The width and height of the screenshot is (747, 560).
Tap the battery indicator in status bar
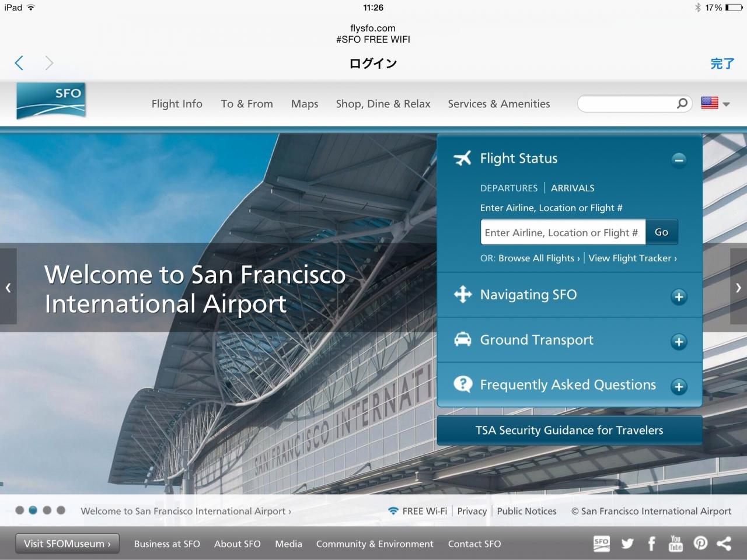point(734,8)
